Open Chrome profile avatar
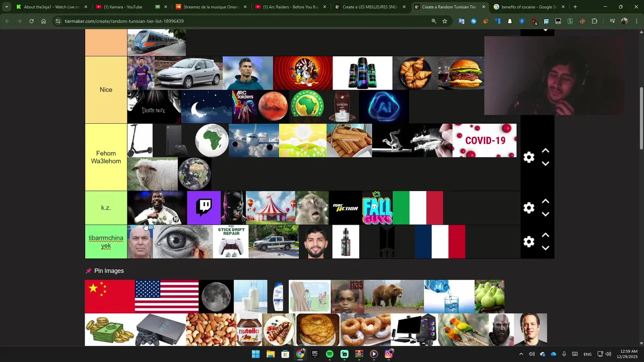Screen dimensions: 644x362 pos(624,21)
